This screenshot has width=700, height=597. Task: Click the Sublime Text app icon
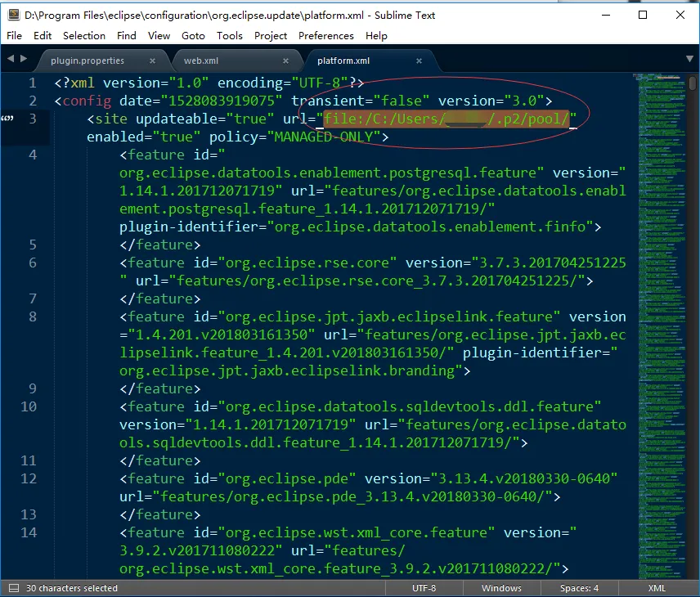[x=14, y=15]
